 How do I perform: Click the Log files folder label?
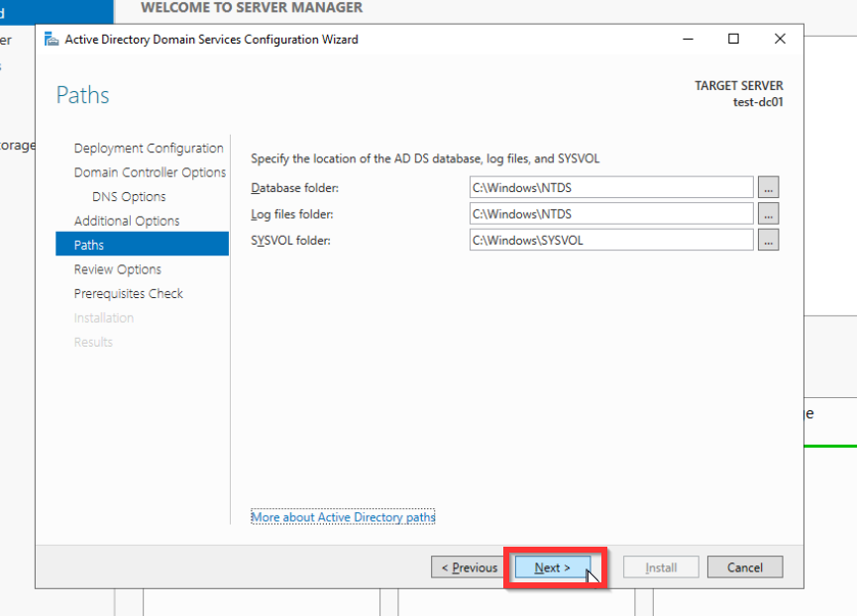292,214
